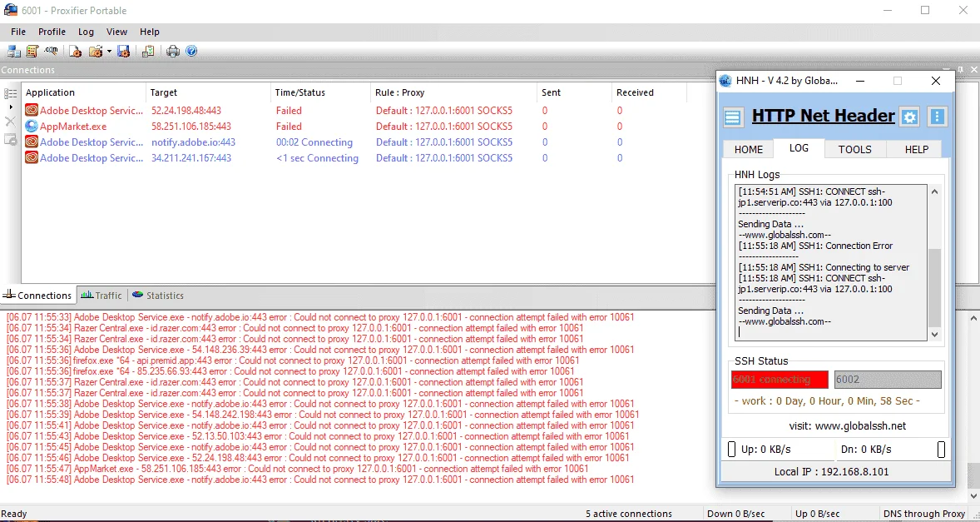Switch to the Statistics tab

[x=157, y=296]
